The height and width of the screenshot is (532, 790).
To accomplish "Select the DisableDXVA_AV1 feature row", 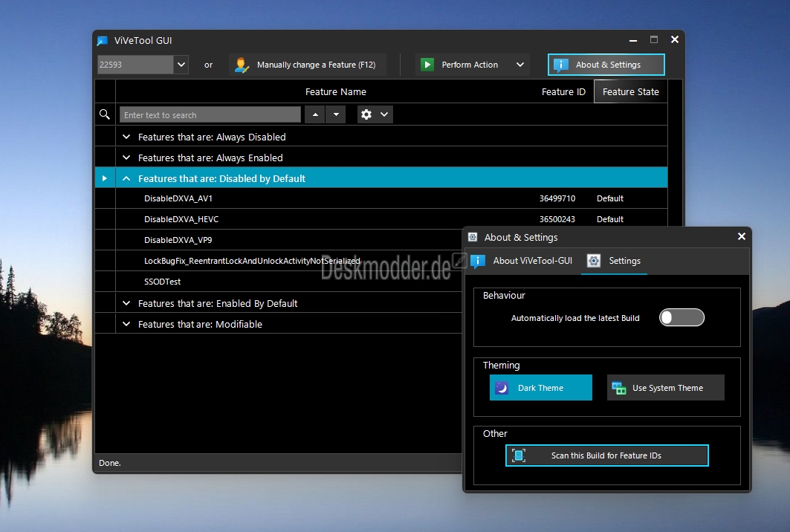I will 381,198.
